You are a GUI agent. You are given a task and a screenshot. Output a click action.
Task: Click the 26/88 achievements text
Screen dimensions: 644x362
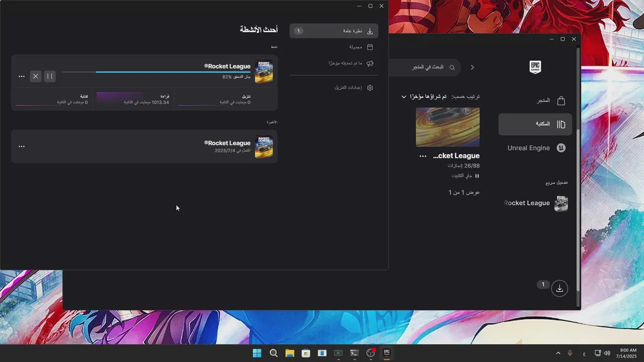tap(463, 165)
